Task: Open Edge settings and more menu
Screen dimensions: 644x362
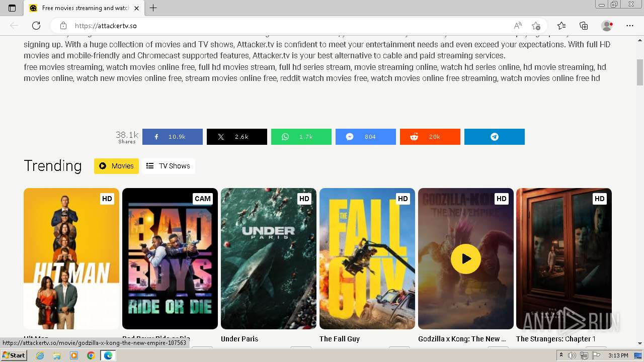Action: pos(630,26)
